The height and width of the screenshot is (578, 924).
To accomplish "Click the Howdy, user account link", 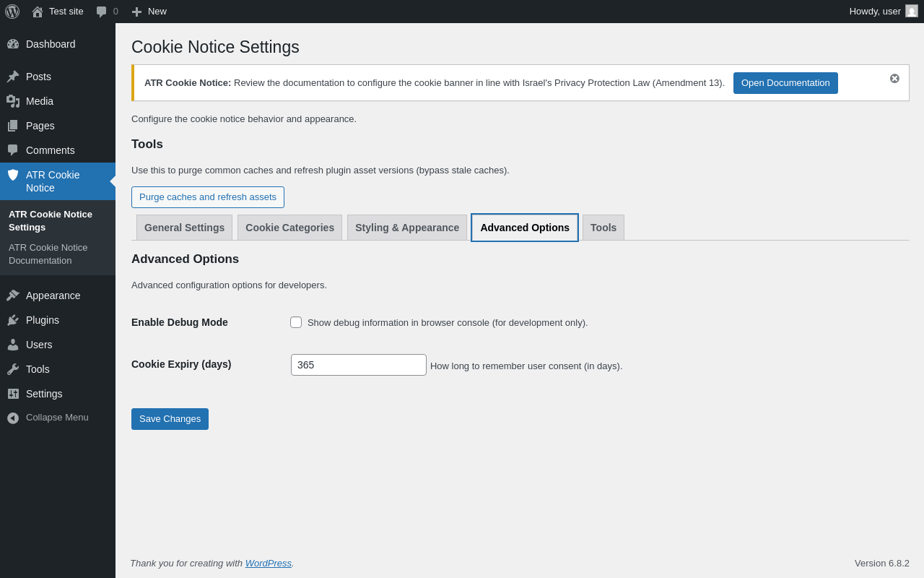I will pos(875,11).
